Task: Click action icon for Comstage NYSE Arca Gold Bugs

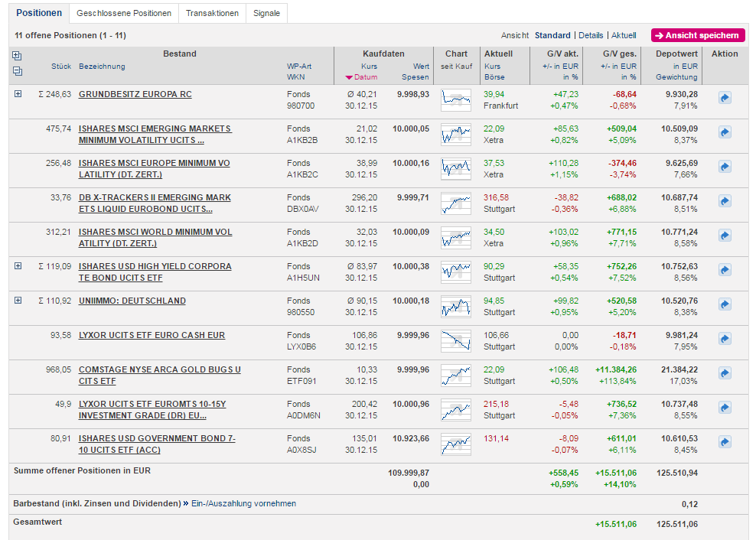Action: (x=725, y=373)
